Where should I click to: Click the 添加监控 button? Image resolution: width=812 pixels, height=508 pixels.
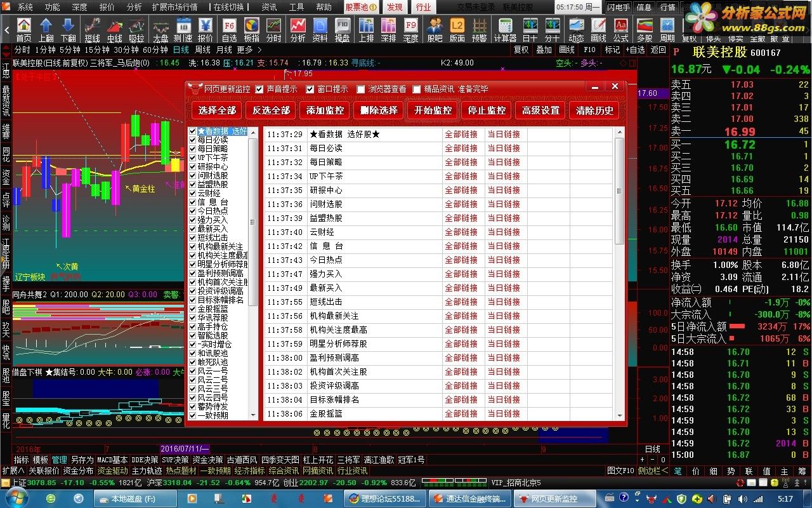325,110
